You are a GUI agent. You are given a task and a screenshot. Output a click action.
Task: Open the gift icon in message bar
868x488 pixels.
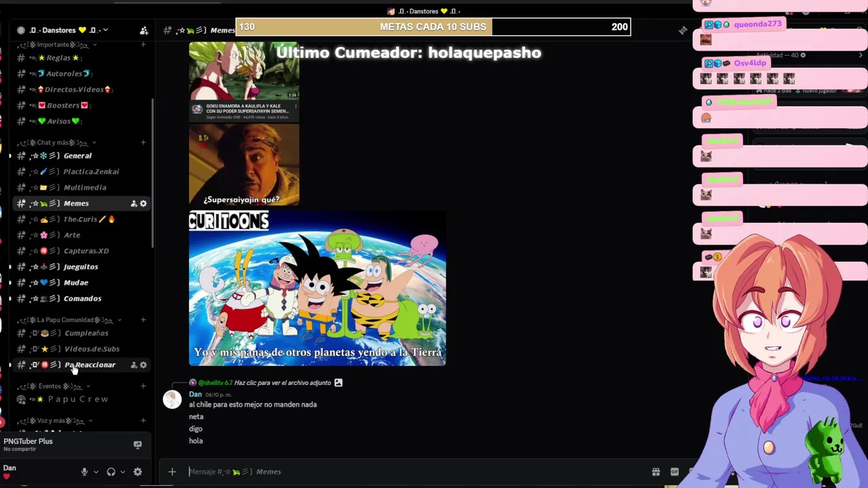(x=656, y=472)
